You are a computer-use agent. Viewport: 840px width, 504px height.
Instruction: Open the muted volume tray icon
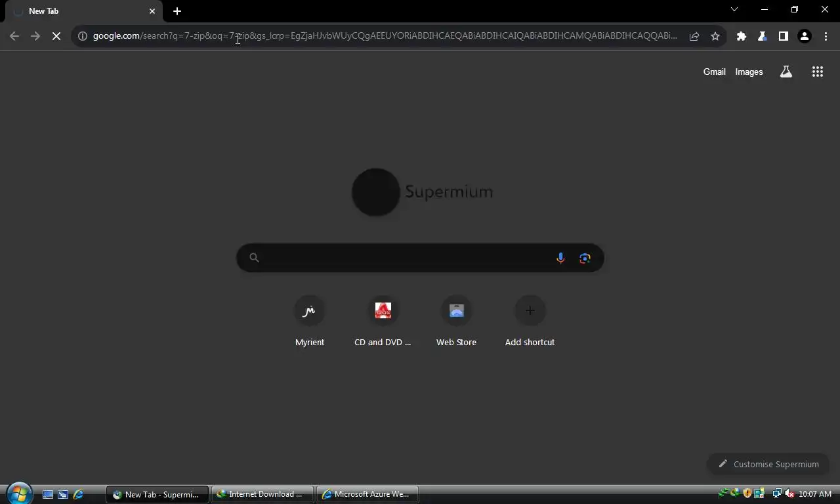pos(789,493)
